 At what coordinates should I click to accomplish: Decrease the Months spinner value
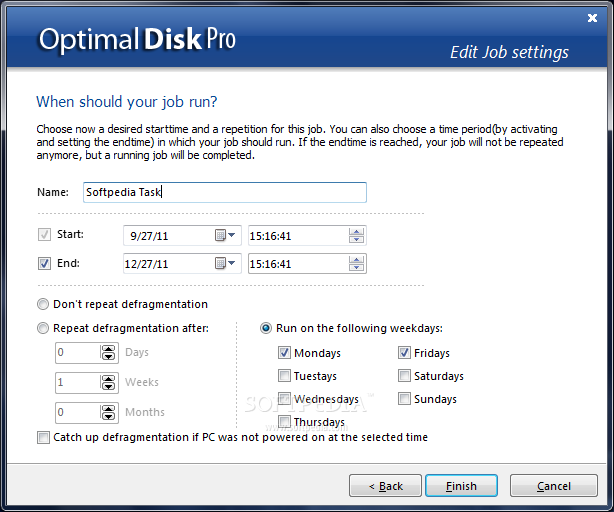[108, 416]
